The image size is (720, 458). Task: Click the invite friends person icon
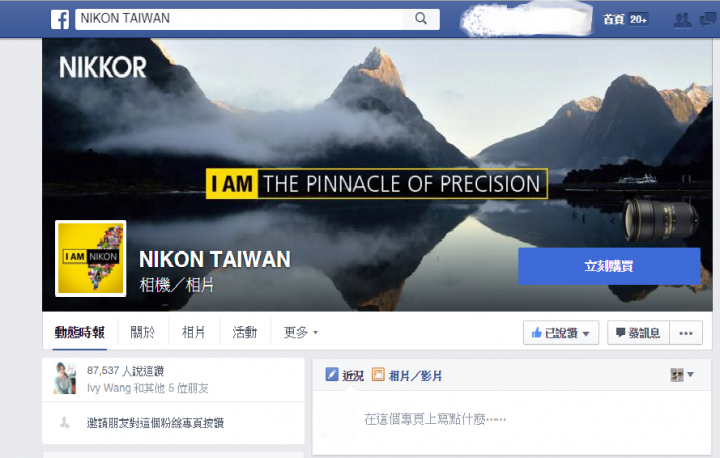click(65, 423)
